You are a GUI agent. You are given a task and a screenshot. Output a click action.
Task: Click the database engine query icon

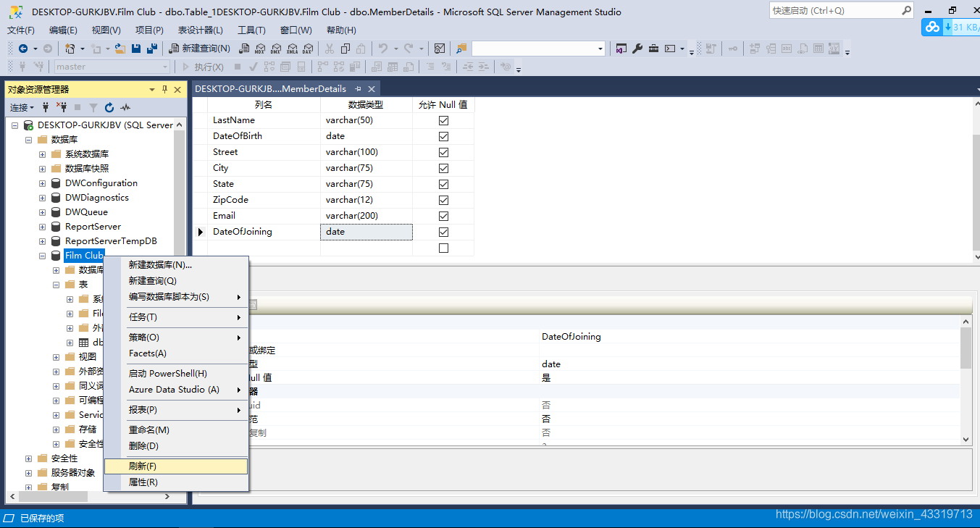243,49
